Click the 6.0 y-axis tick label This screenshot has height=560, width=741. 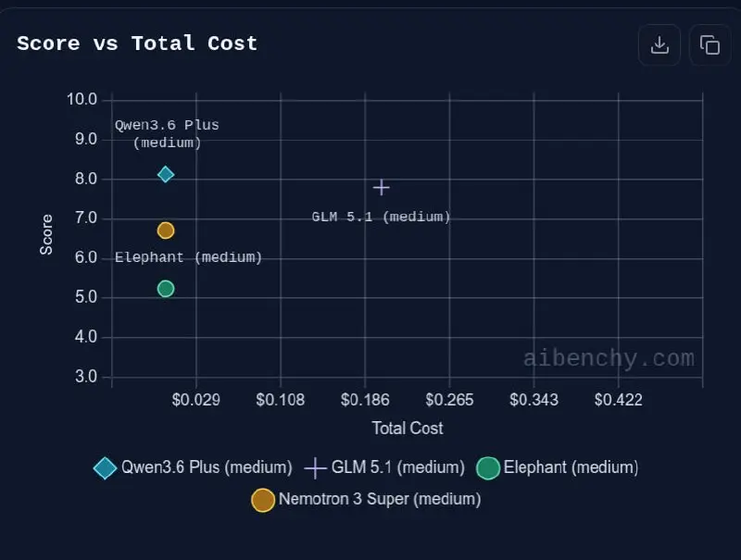click(85, 258)
